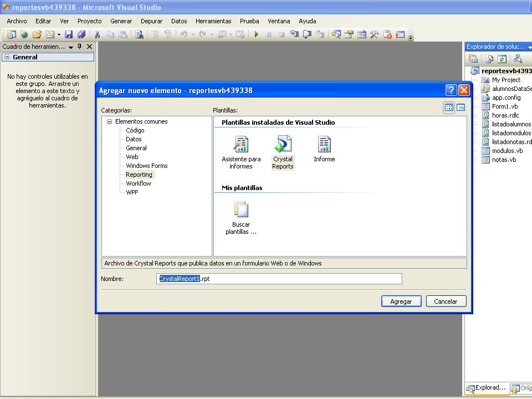Click the Error List toolbar icon
This screenshot has width=532, height=399.
pyautogui.click(x=387, y=34)
